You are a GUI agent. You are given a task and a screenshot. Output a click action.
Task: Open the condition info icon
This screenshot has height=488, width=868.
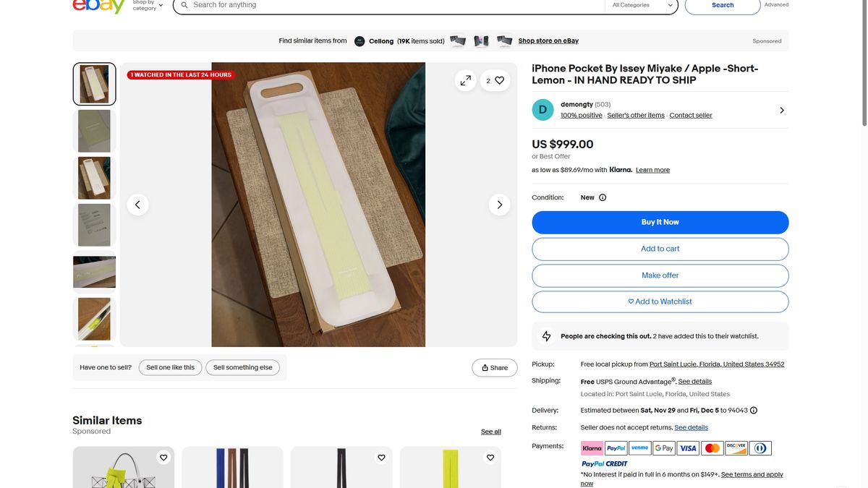[x=603, y=197]
